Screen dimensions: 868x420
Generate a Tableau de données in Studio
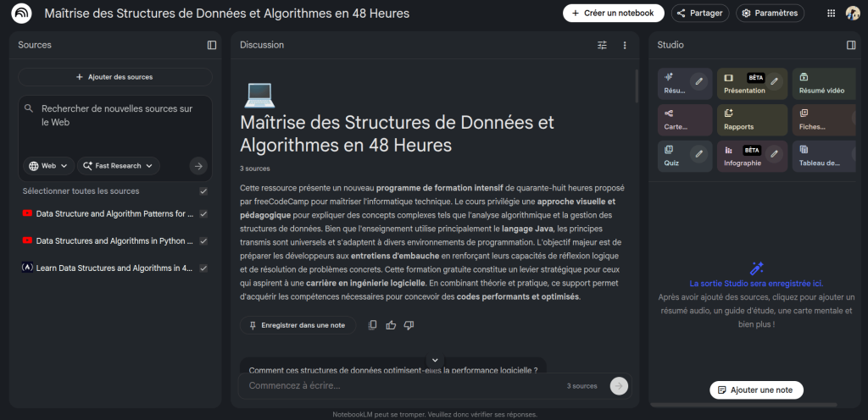click(825, 157)
